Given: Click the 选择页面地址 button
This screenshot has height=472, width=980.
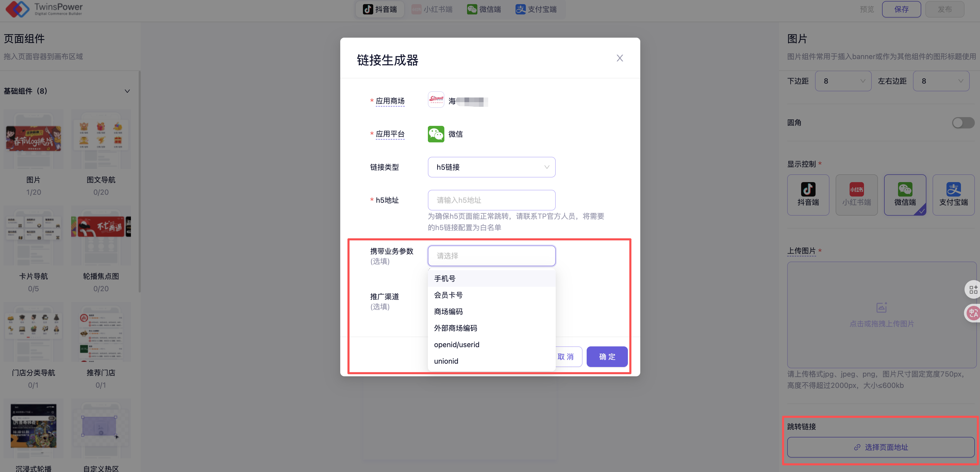Looking at the screenshot, I should click(x=881, y=447).
